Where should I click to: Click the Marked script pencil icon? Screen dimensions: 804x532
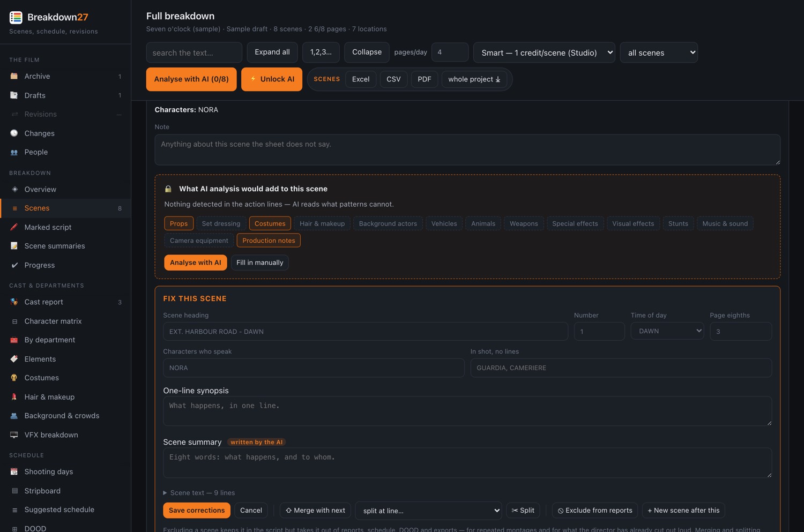pyautogui.click(x=14, y=227)
